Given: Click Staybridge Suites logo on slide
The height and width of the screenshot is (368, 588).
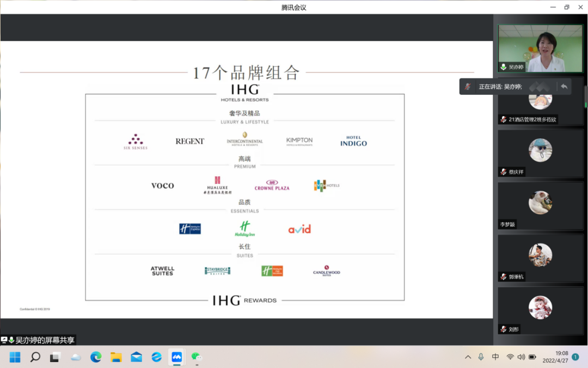Looking at the screenshot, I should point(217,271).
